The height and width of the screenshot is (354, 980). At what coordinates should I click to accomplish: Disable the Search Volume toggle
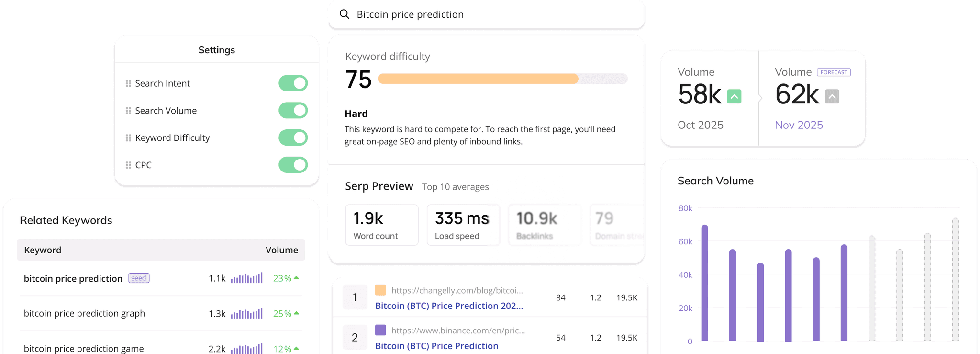(x=293, y=111)
